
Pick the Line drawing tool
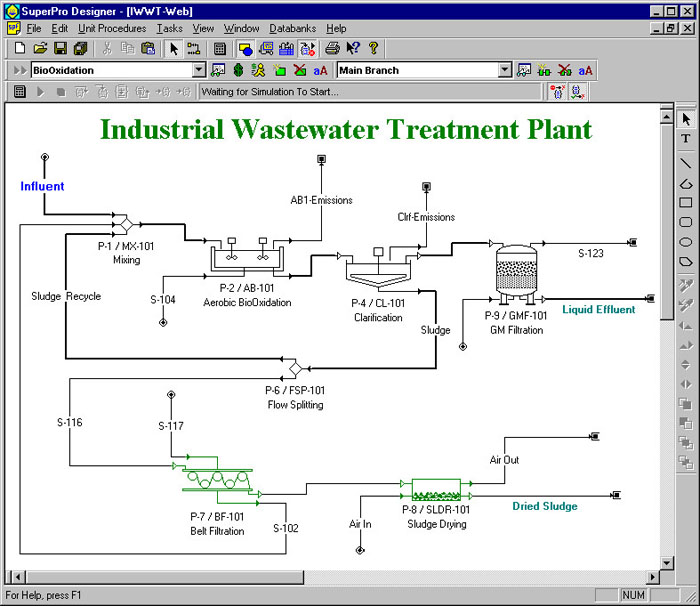[x=686, y=161]
